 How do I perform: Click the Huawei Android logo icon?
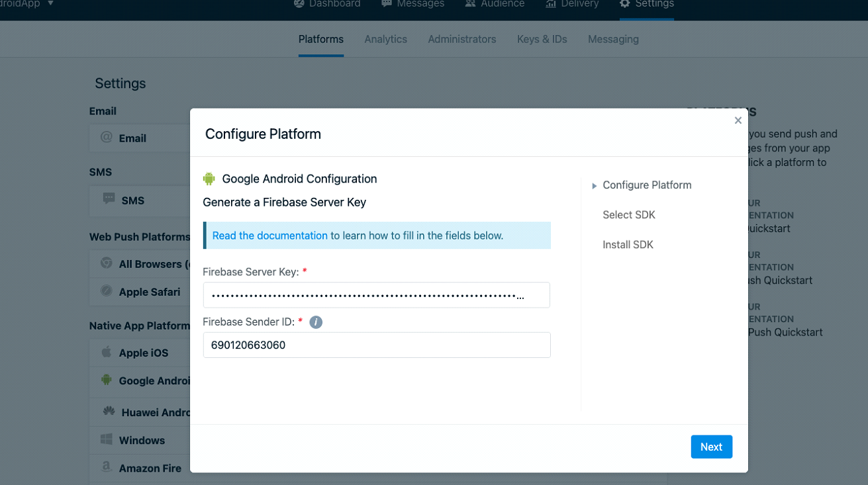click(x=109, y=412)
